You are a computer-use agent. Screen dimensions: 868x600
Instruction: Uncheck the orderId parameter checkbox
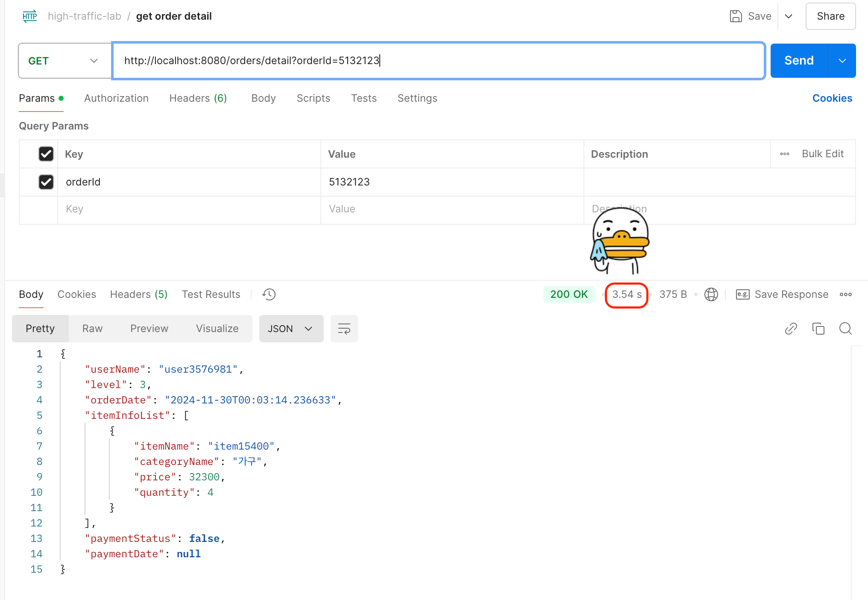point(46,182)
